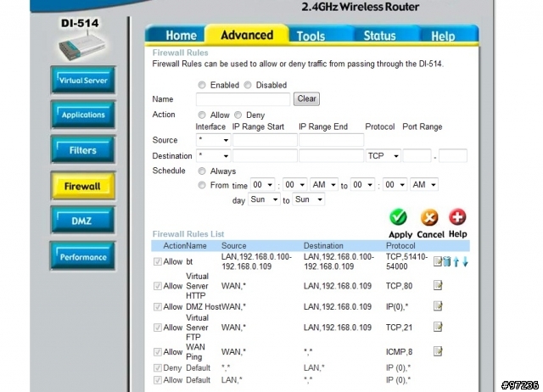Screen dimensions: 543x392
Task: Switch to the Home tab
Action: tap(181, 36)
